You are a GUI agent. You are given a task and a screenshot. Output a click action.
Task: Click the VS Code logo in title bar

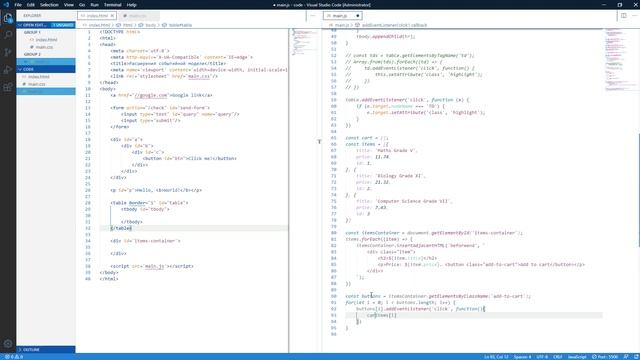[6, 4]
